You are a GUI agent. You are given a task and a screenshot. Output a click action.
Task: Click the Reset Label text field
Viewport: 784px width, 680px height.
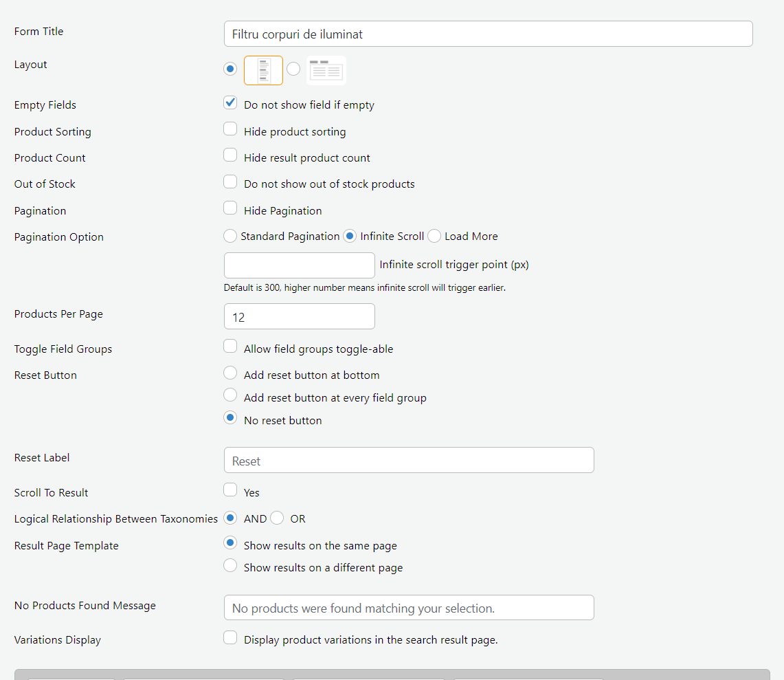[409, 460]
